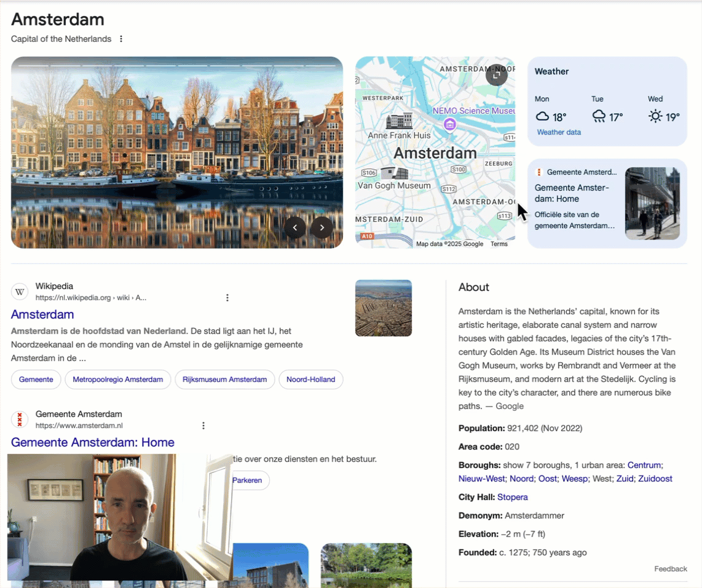Viewport: 702px width, 588px height.
Task: Click the Founded c. 1275 value
Action: 543,552
